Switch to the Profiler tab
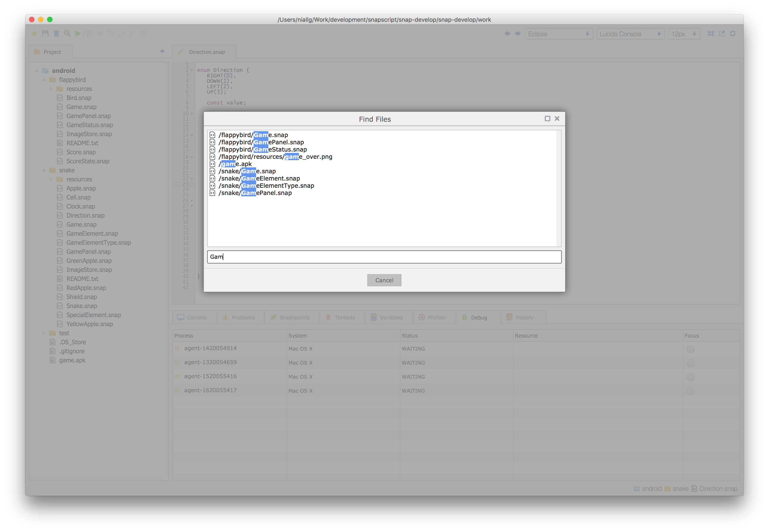The image size is (769, 532). click(434, 317)
